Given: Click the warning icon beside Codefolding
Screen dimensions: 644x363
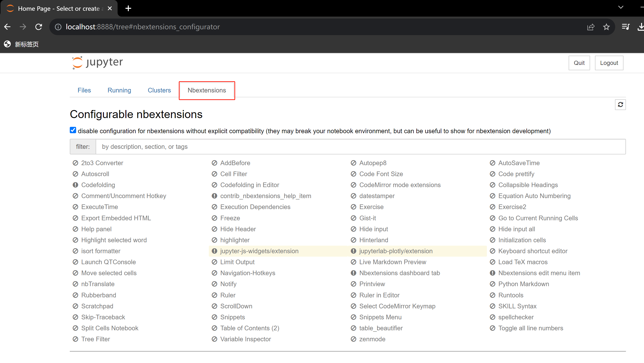Looking at the screenshot, I should (75, 185).
